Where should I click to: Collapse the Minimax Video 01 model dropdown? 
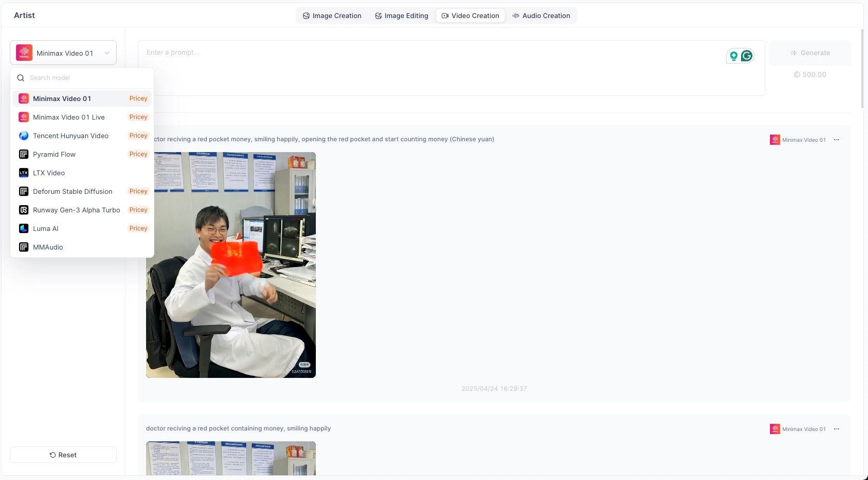(63, 53)
